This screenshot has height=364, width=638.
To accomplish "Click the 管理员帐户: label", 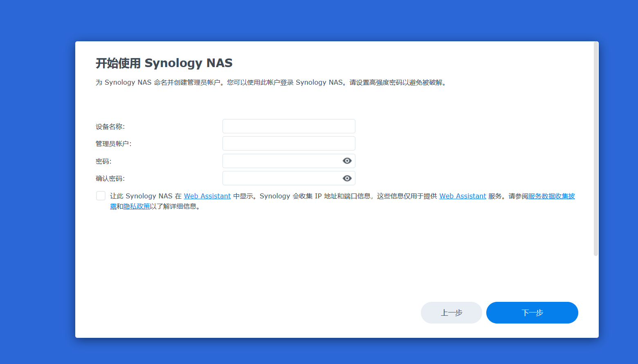I will pos(114,144).
